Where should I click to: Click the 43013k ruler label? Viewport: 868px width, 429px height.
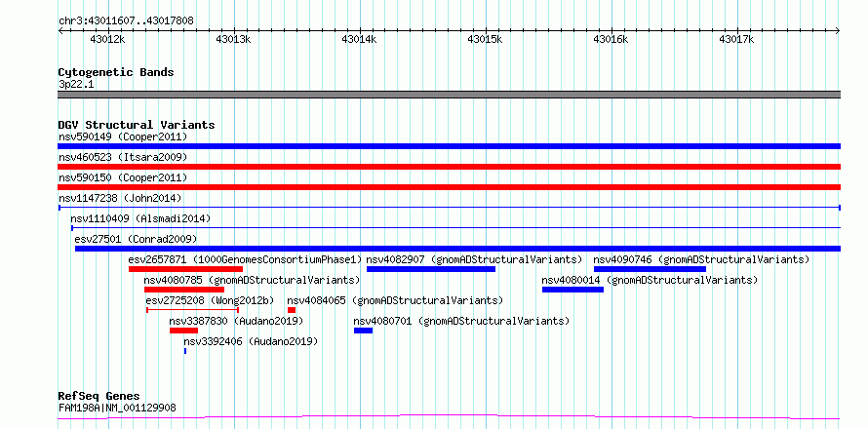pyautogui.click(x=233, y=40)
